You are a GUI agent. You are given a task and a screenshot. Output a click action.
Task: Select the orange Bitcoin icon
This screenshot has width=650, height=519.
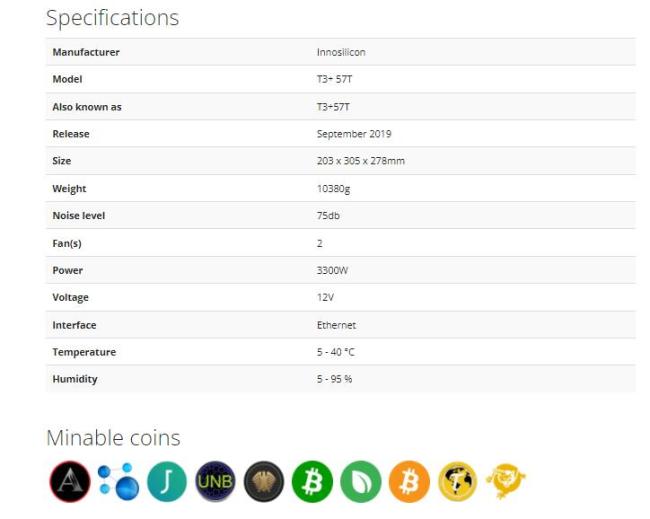click(409, 481)
